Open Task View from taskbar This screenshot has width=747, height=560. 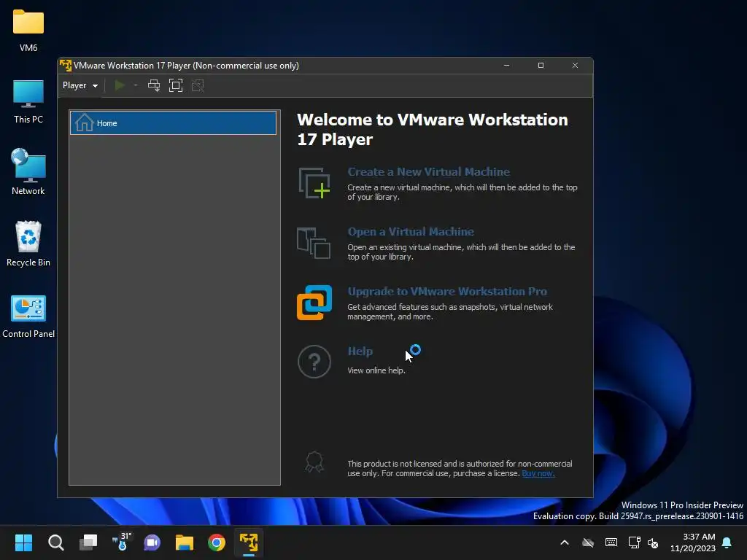click(x=88, y=542)
